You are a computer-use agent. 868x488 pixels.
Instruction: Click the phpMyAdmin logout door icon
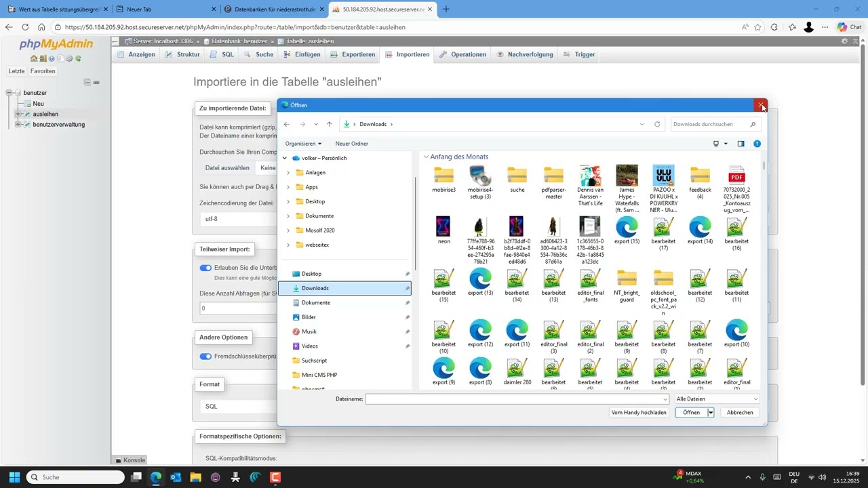43,58
